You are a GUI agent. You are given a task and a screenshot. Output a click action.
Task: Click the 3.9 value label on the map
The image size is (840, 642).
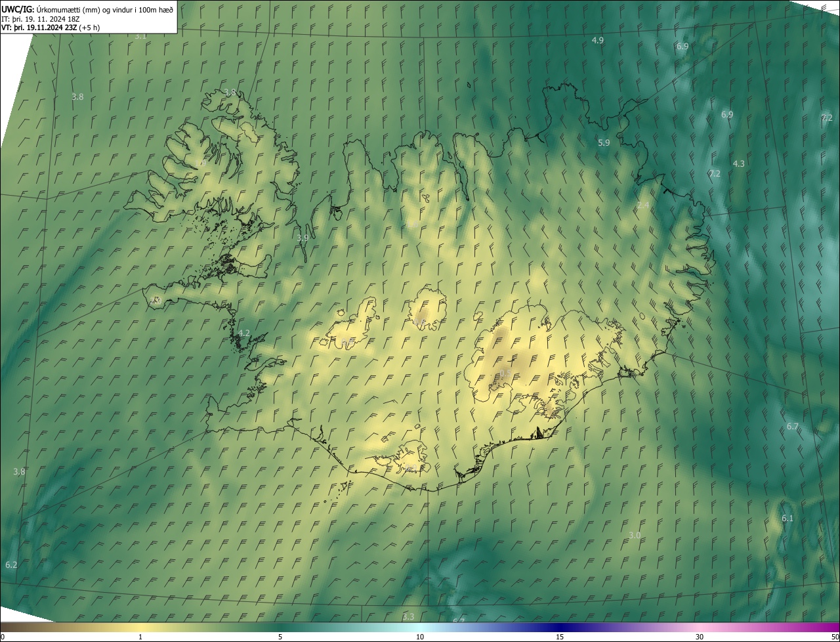pos(303,238)
